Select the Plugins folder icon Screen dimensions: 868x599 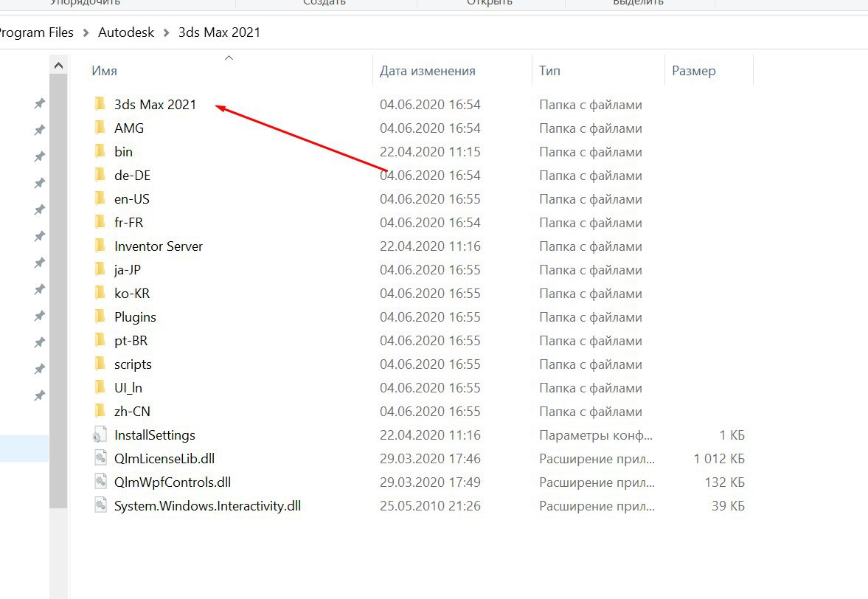coord(100,316)
